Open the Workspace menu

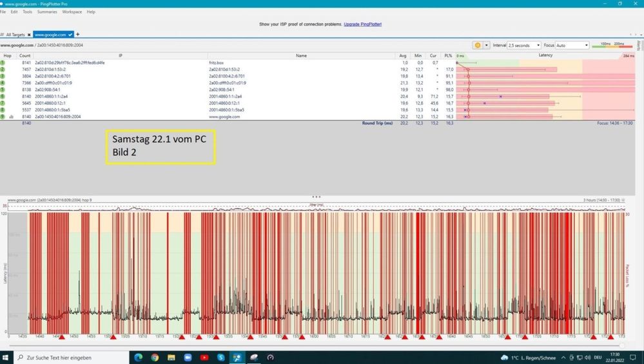[x=72, y=12]
